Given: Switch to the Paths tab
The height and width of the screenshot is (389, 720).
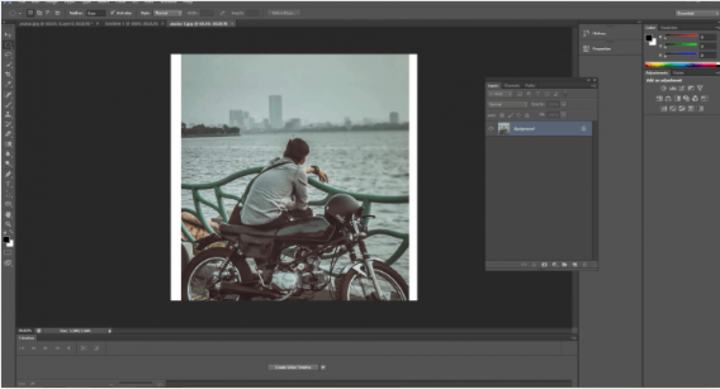Looking at the screenshot, I should 530,85.
